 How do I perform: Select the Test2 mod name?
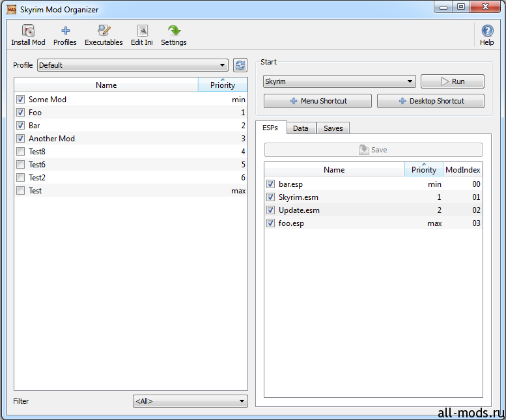(37, 177)
